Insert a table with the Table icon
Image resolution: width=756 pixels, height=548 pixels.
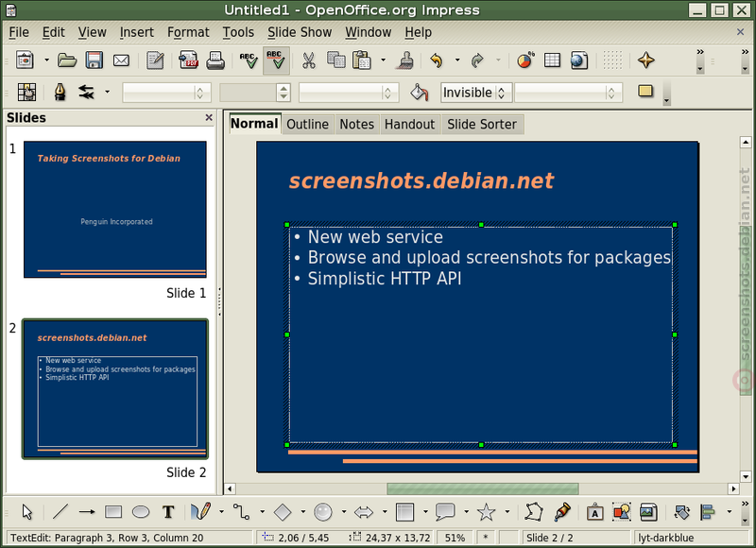pos(552,60)
